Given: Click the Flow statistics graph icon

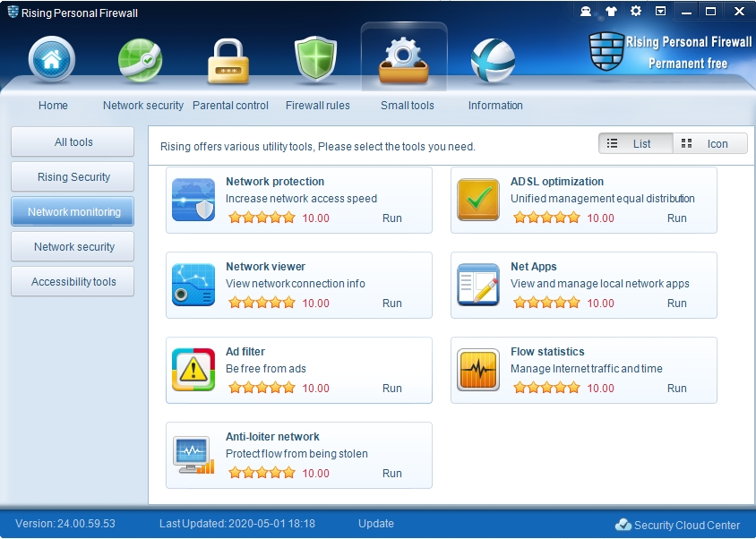Looking at the screenshot, I should click(x=478, y=370).
